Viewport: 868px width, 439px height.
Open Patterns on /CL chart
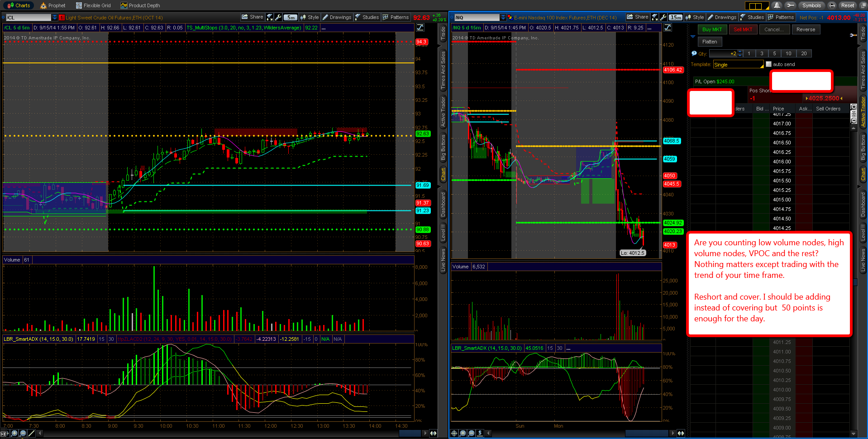point(396,17)
